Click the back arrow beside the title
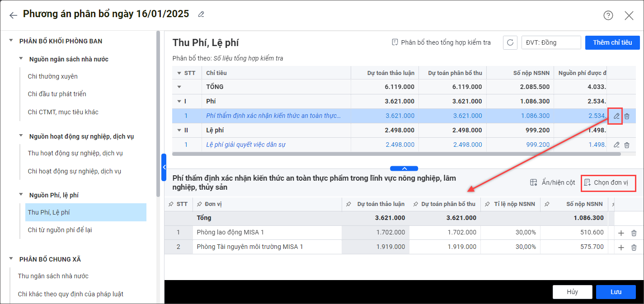 pos(13,15)
